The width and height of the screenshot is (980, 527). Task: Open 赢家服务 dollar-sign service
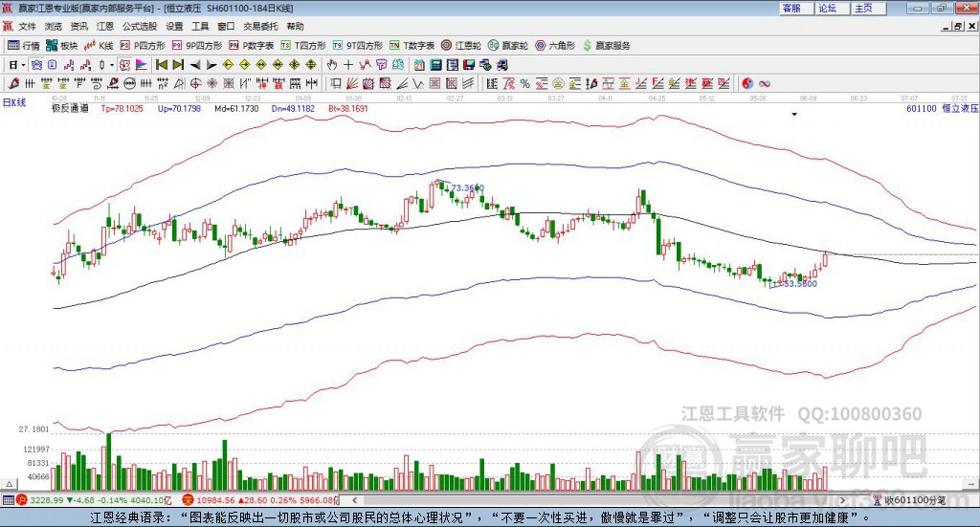(x=606, y=46)
